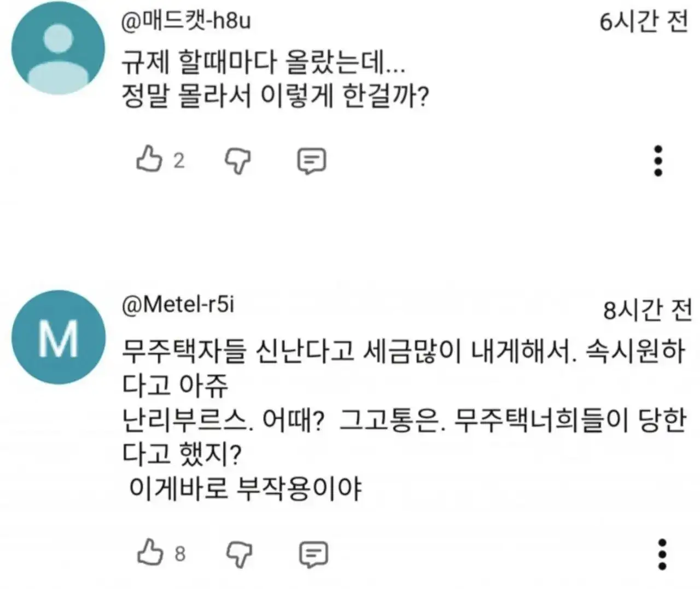The width and height of the screenshot is (700, 589).
Task: Open the 매드캣-h8u default profile avatar
Action: click(x=58, y=48)
